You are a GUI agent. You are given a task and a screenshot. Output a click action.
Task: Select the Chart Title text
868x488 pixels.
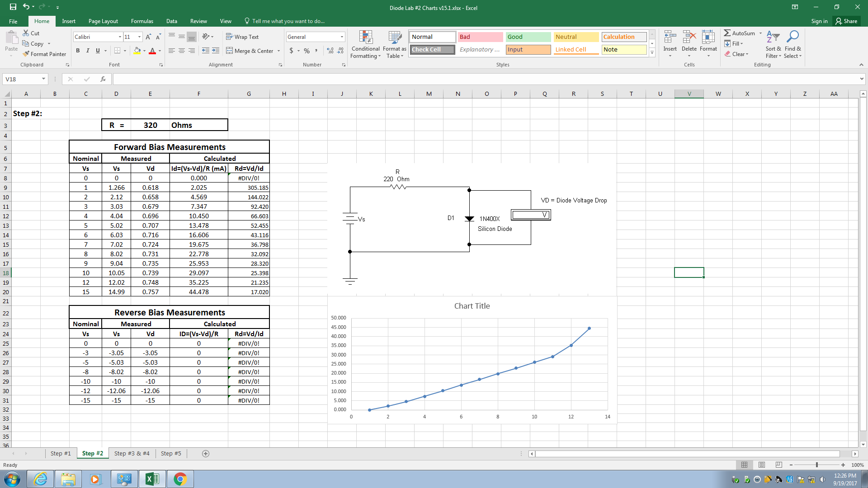point(472,306)
